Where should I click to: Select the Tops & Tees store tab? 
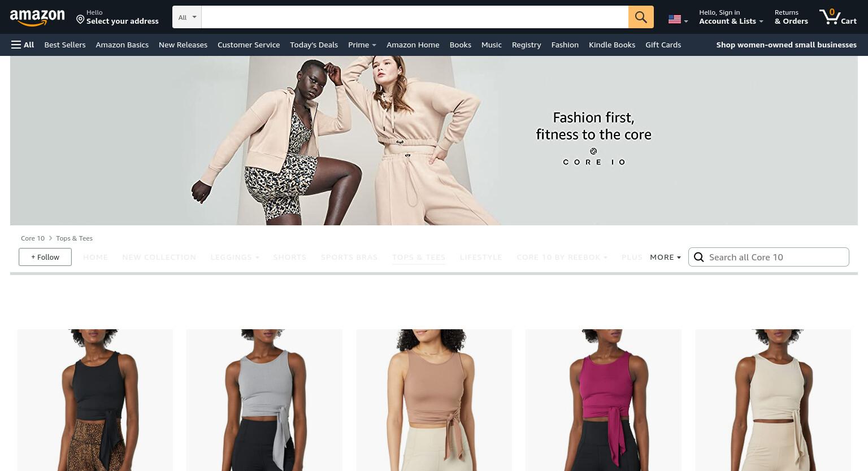419,257
